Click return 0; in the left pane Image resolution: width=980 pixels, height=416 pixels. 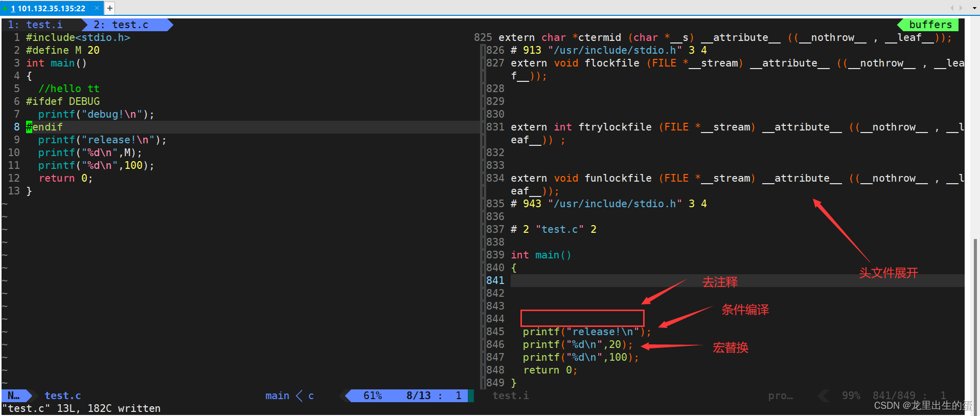(66, 178)
